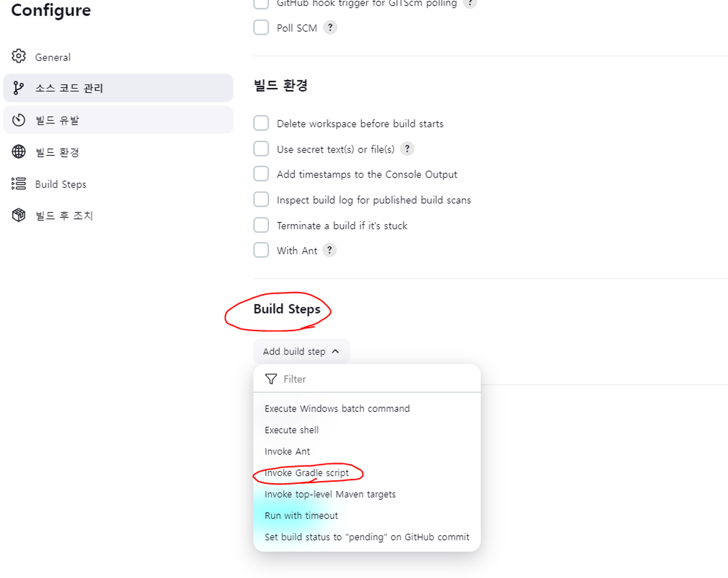Tick Terminate a build if it's stuck
The width and height of the screenshot is (728, 578).
pyautogui.click(x=261, y=225)
